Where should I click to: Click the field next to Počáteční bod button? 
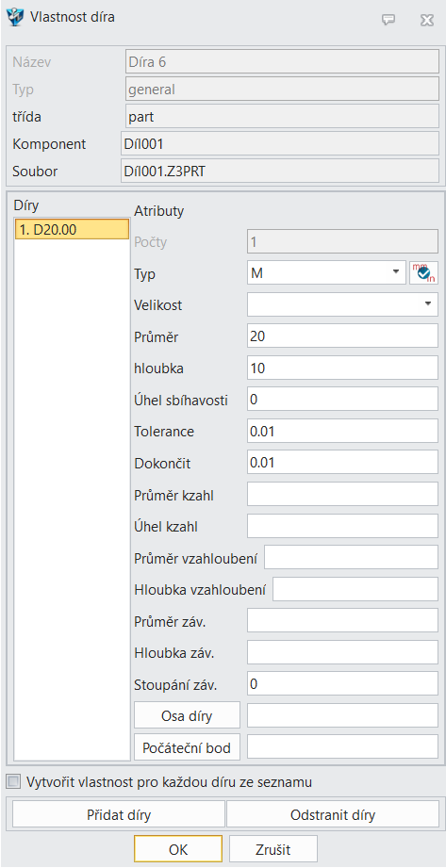click(342, 748)
